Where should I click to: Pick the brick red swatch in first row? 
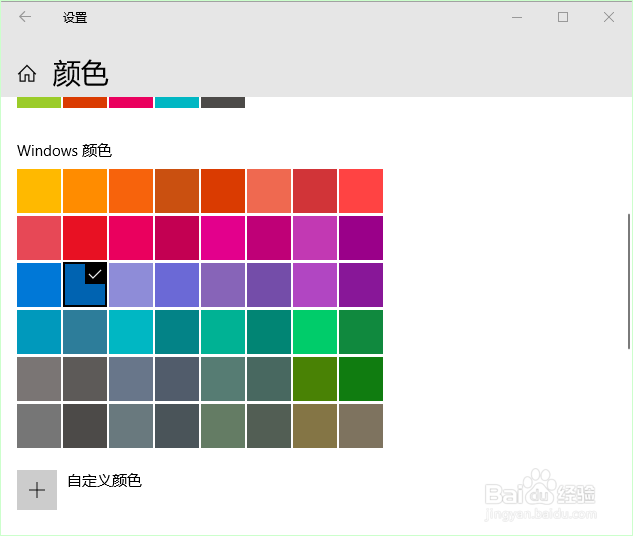[315, 191]
